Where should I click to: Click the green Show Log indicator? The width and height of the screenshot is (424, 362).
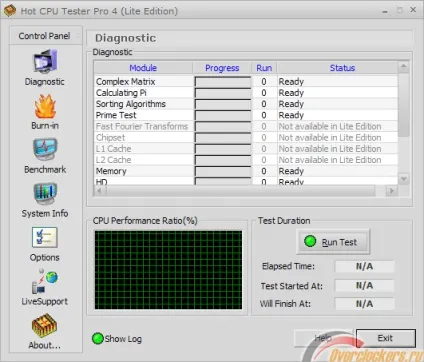98,339
